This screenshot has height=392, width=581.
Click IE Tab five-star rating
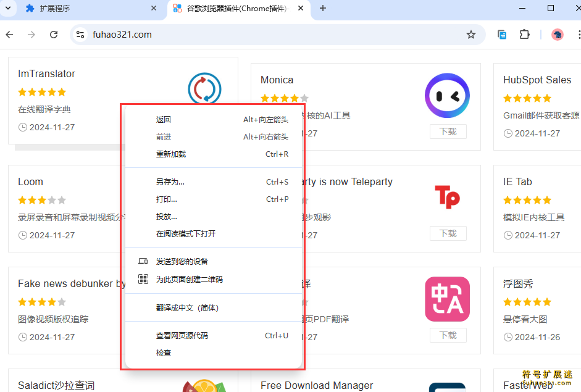tap(527, 200)
